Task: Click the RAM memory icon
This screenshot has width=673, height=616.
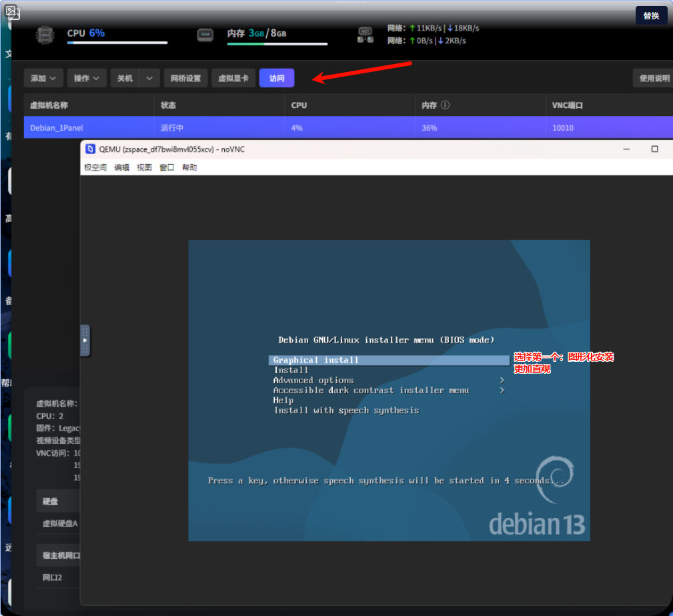Action: (205, 35)
